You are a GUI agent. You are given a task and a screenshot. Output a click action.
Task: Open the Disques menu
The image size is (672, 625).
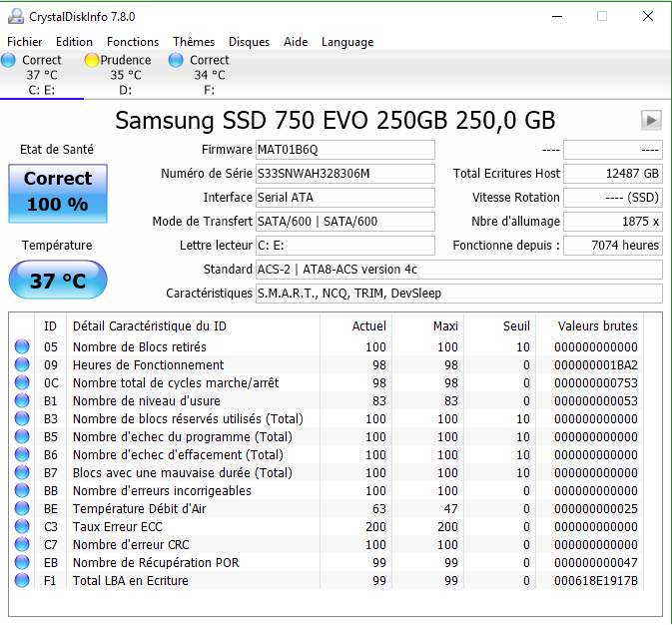249,42
